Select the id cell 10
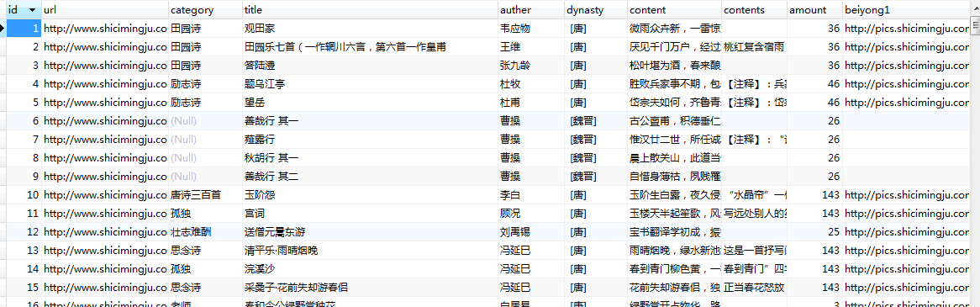980x307 pixels. coord(24,194)
